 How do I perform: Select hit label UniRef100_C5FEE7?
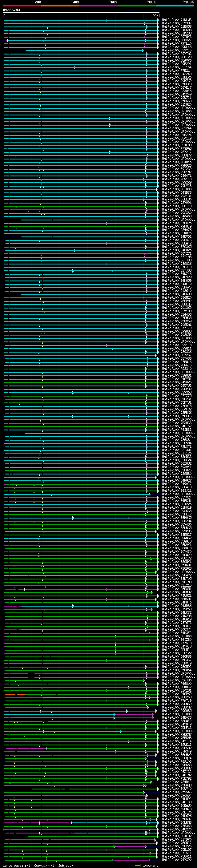[177, 514]
